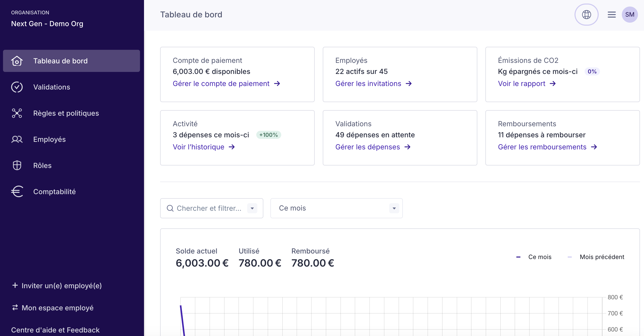Open the hamburger menu icon
This screenshot has width=644, height=336.
(612, 15)
